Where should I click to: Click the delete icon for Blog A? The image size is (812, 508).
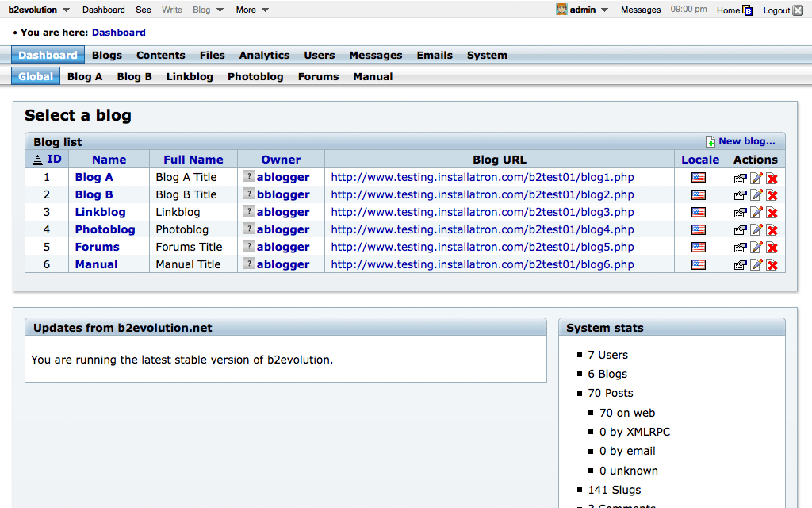point(772,178)
